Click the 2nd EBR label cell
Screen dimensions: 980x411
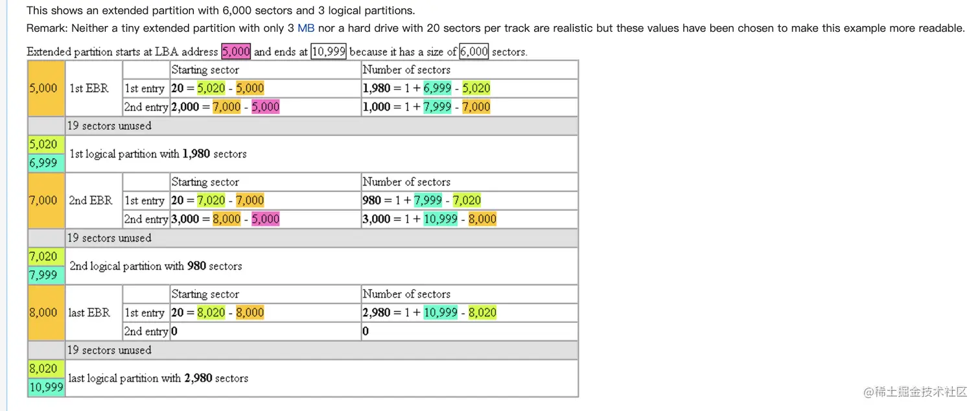coord(93,200)
